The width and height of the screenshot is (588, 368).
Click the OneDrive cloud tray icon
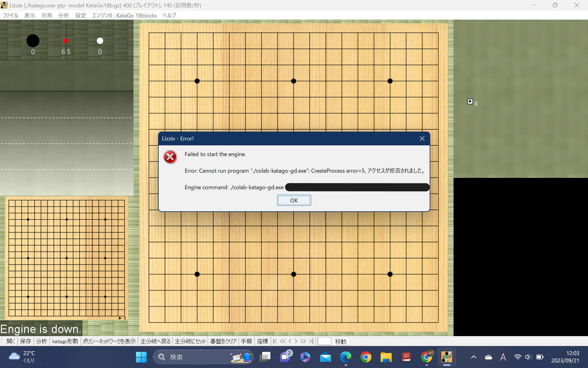click(488, 357)
